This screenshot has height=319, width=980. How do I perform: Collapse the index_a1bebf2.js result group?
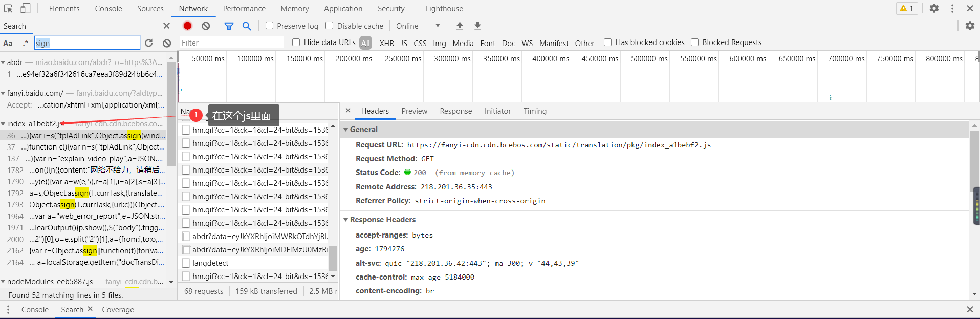coord(3,124)
